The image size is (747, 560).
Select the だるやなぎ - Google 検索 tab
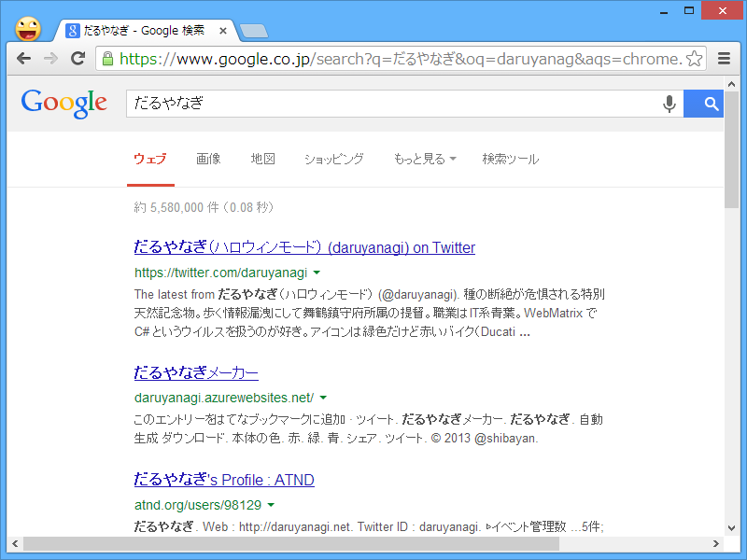tap(147, 31)
